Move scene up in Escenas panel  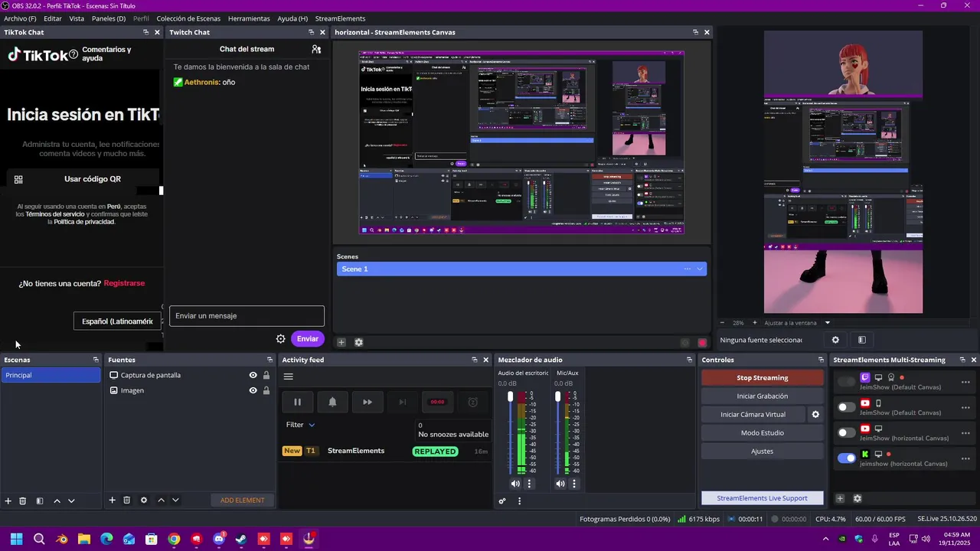(x=57, y=500)
